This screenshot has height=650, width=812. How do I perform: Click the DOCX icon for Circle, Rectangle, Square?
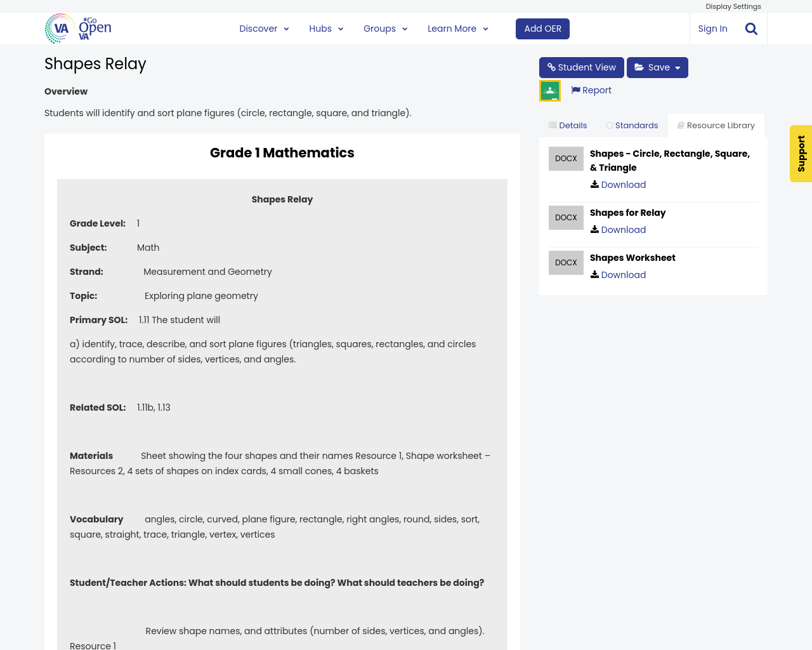pos(566,159)
